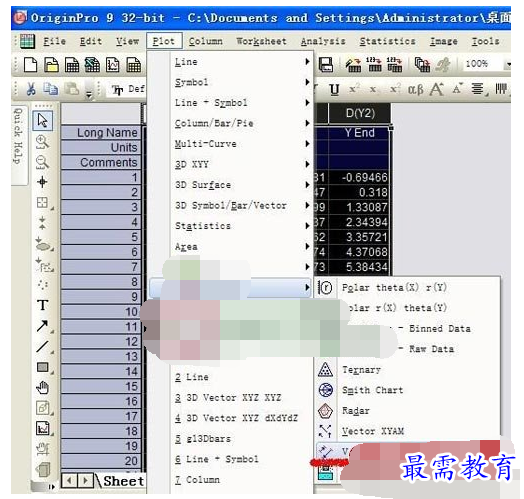Select the Line drawing tool
This screenshot has height=499, width=524.
click(x=42, y=347)
